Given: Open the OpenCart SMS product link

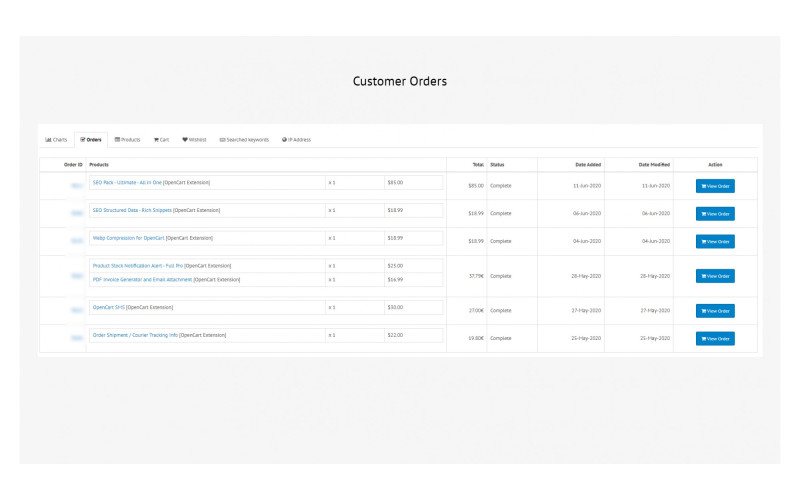Looking at the screenshot, I should pos(108,307).
